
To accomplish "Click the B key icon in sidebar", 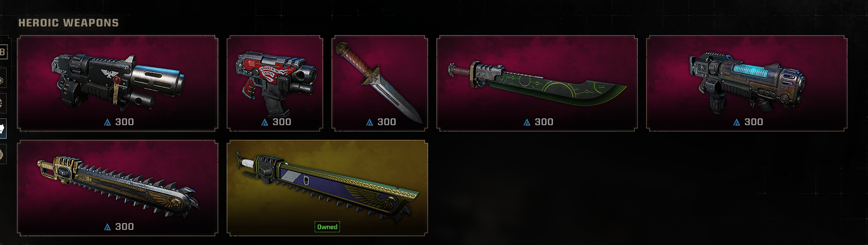I will (x=3, y=52).
